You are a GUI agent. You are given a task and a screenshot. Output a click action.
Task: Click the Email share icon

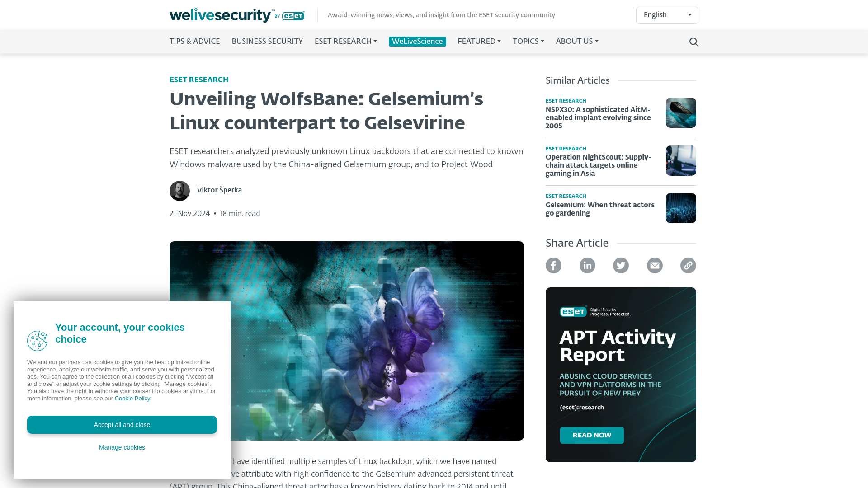pos(654,265)
